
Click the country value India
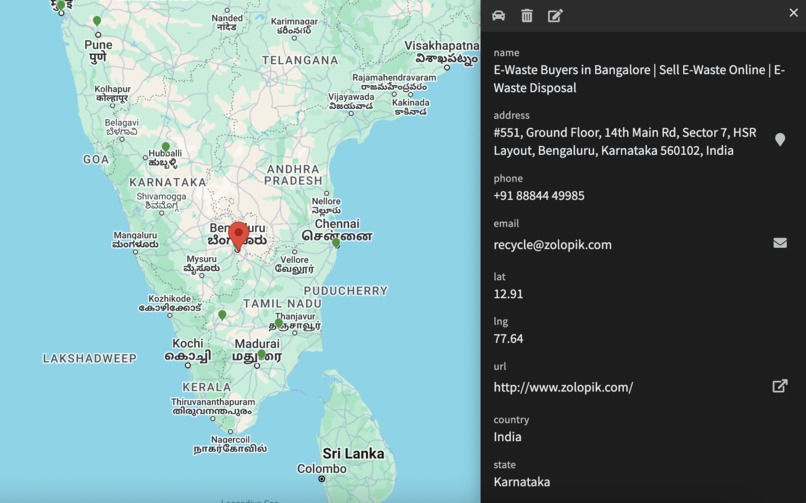click(x=507, y=437)
